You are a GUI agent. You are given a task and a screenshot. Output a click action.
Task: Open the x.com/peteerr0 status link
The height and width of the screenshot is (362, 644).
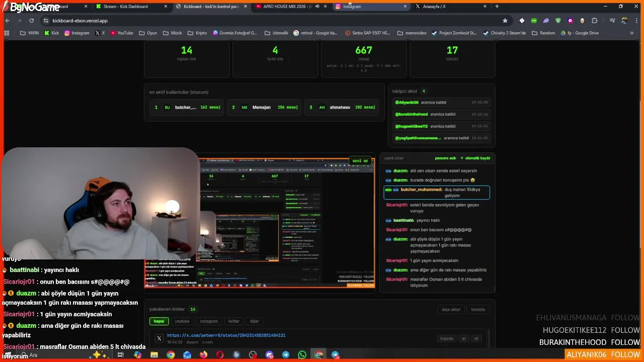(x=226, y=335)
